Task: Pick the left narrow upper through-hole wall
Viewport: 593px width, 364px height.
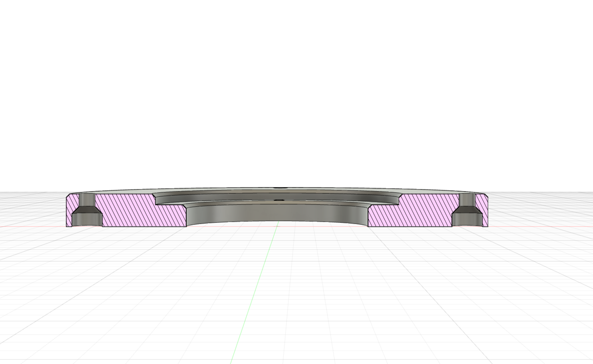Action: pos(87,200)
